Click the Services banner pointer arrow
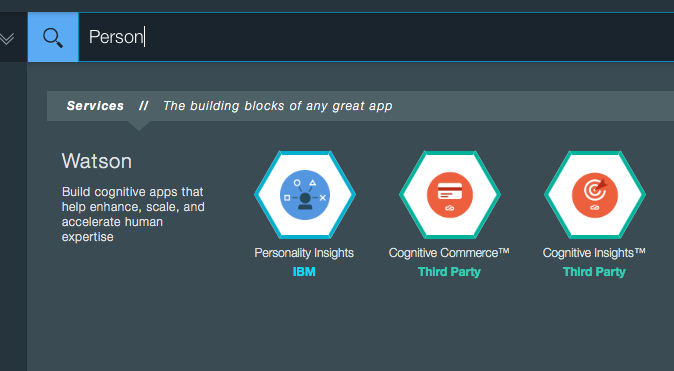 139,126
